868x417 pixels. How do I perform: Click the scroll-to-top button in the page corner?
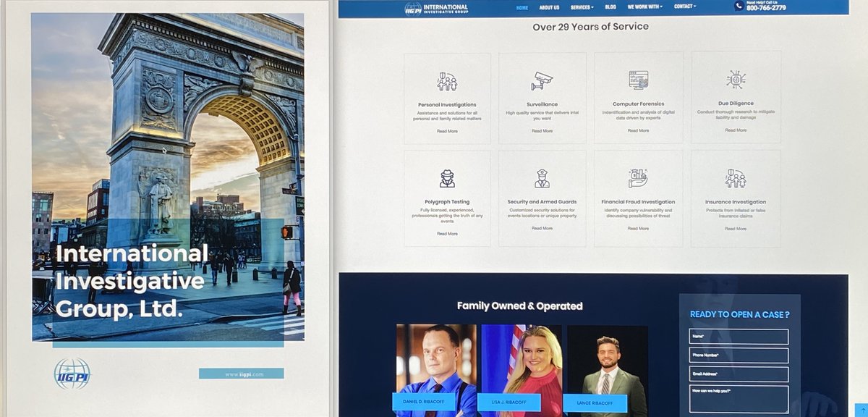click(861, 410)
